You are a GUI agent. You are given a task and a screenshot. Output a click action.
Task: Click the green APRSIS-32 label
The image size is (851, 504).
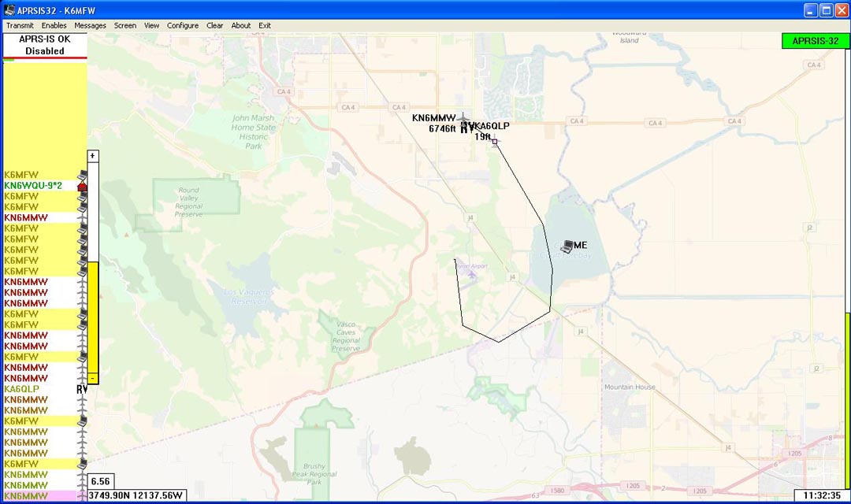pos(815,41)
